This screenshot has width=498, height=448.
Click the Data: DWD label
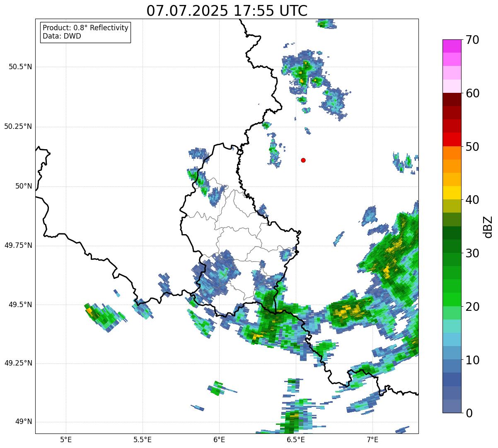[x=62, y=36]
